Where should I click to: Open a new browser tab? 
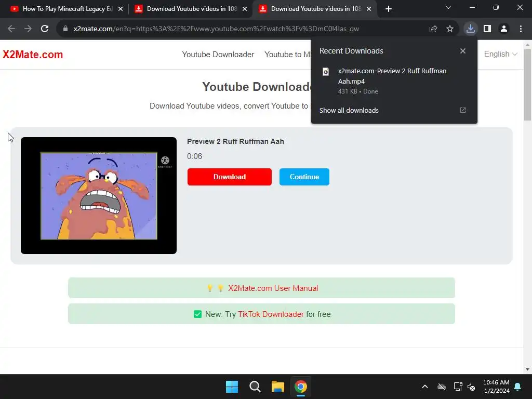click(x=389, y=9)
